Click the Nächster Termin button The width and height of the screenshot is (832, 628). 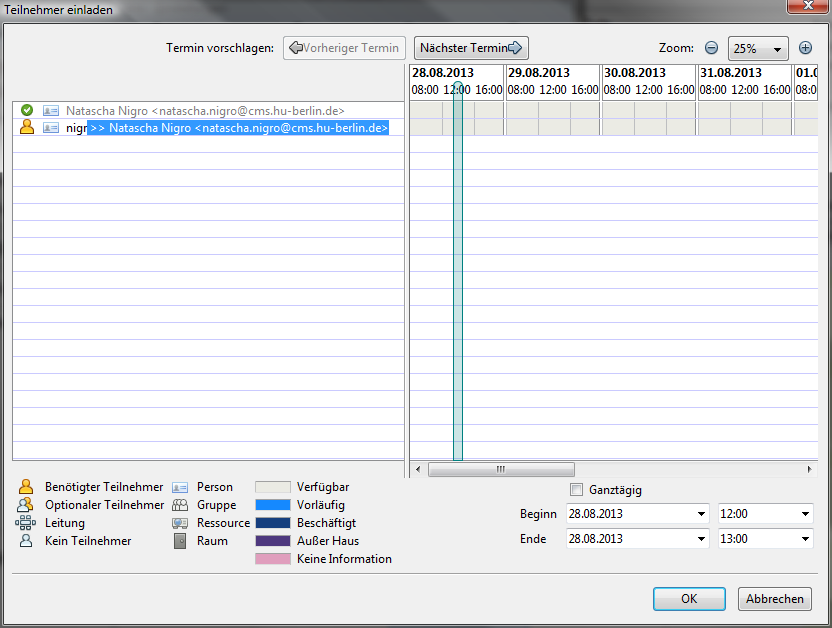471,48
